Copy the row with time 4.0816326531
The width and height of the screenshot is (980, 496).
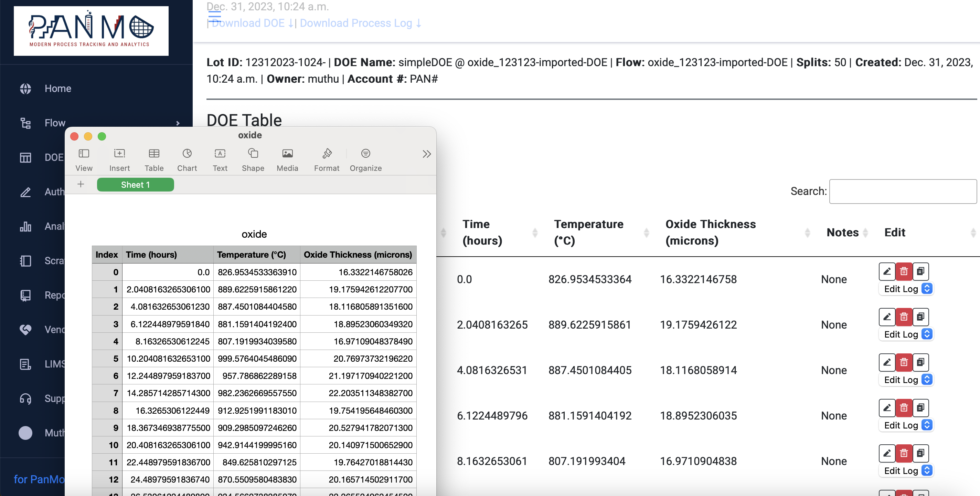point(921,362)
